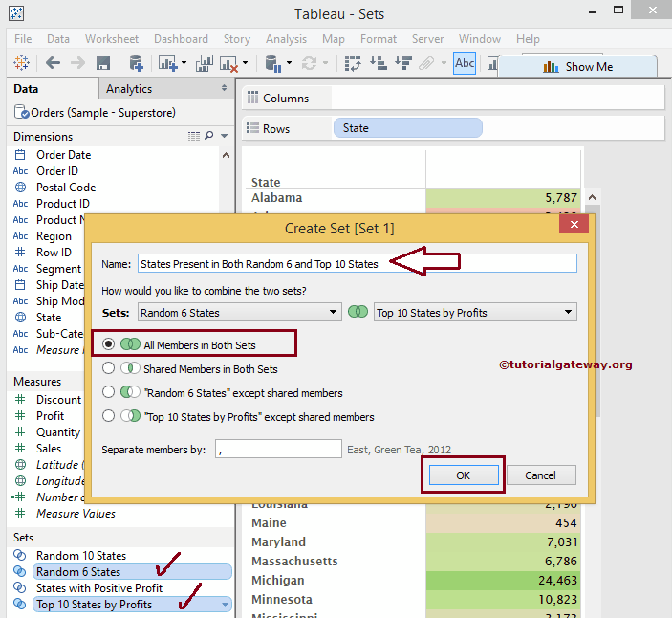
Task: Click the swap rows and columns icon
Action: point(353,63)
